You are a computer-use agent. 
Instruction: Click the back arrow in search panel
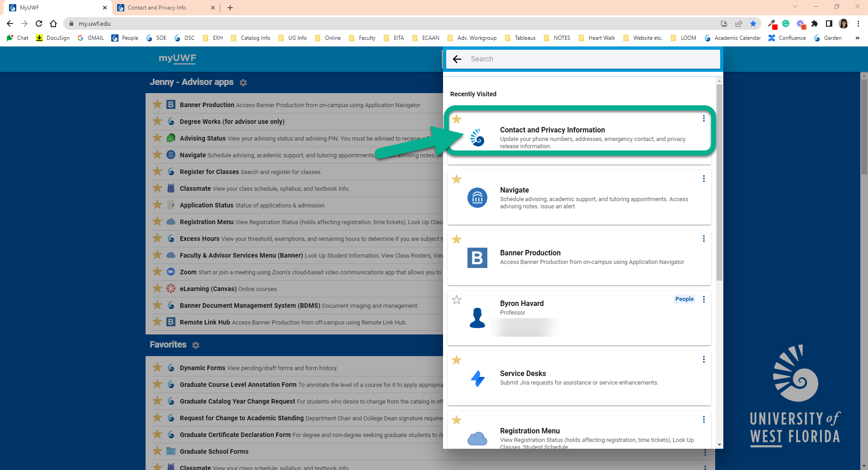[x=457, y=59]
